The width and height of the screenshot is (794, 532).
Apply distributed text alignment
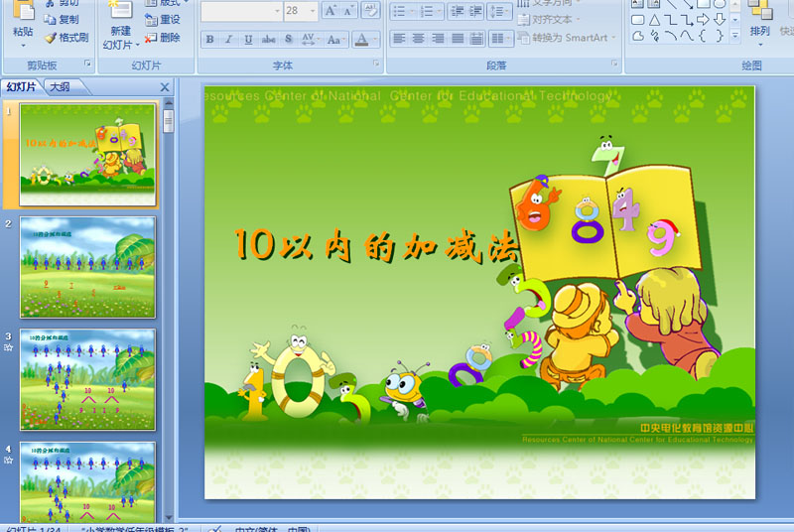(476, 39)
